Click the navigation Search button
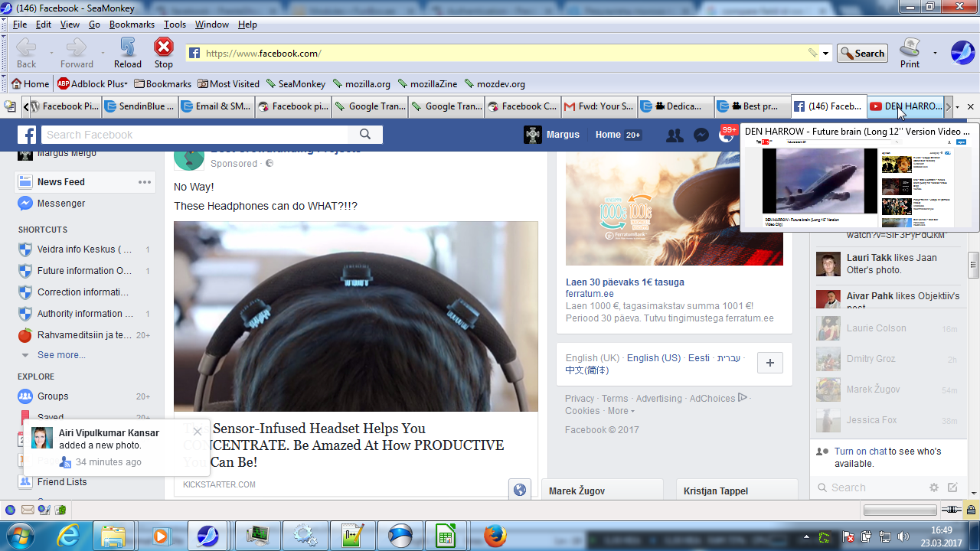Screen dimensions: 980x551 (862, 54)
